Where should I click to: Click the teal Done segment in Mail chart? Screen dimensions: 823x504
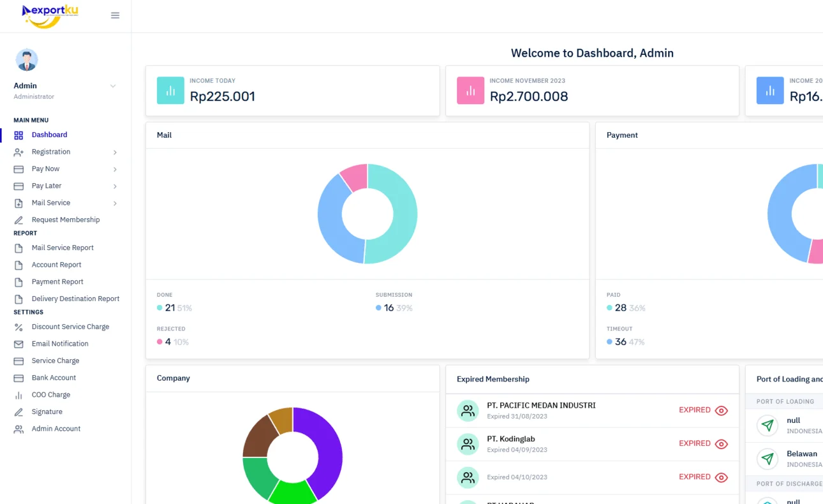tap(404, 214)
